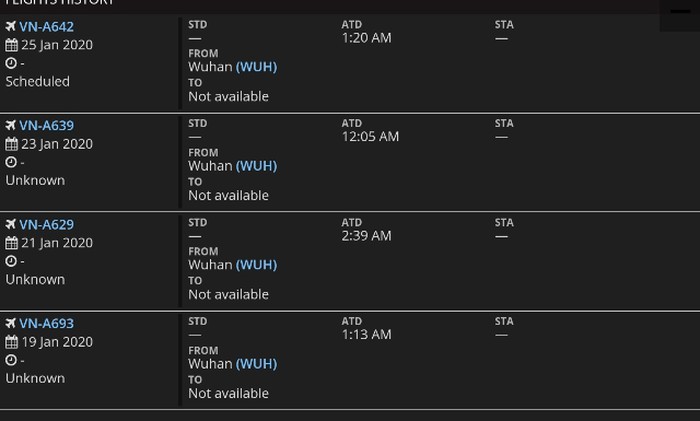
Task: Open the VN-A642 aircraft link
Action: click(x=46, y=27)
